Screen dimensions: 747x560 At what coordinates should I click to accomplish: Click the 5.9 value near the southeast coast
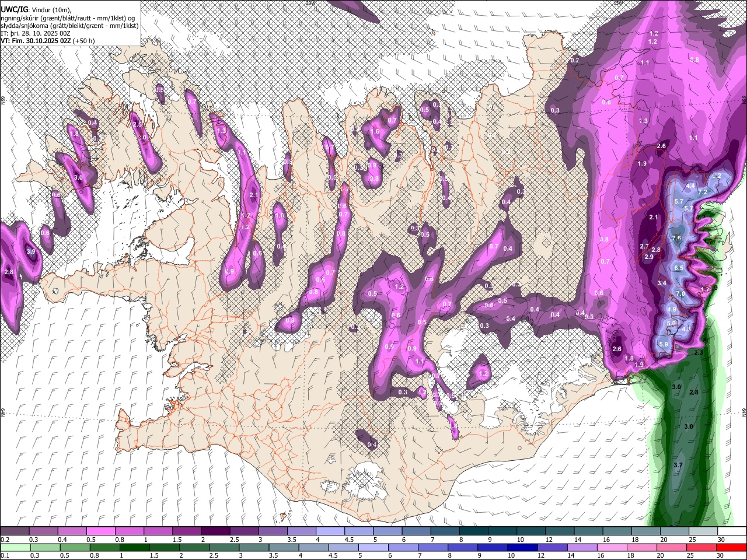click(x=663, y=345)
